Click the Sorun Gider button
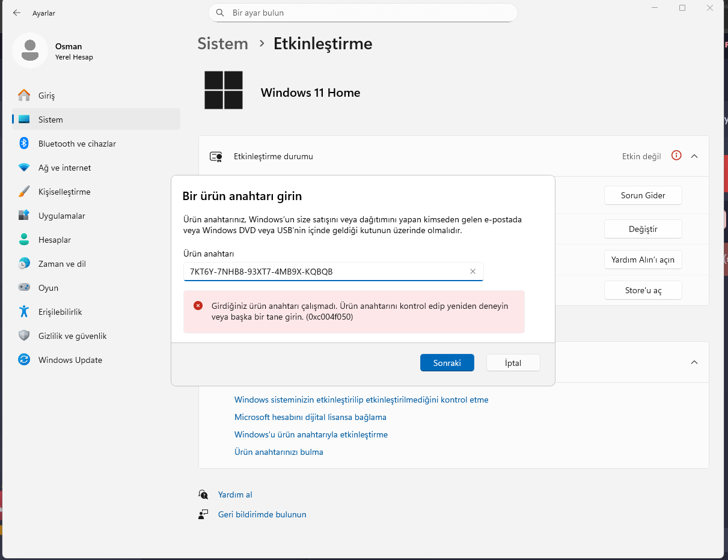728x560 pixels. click(643, 195)
